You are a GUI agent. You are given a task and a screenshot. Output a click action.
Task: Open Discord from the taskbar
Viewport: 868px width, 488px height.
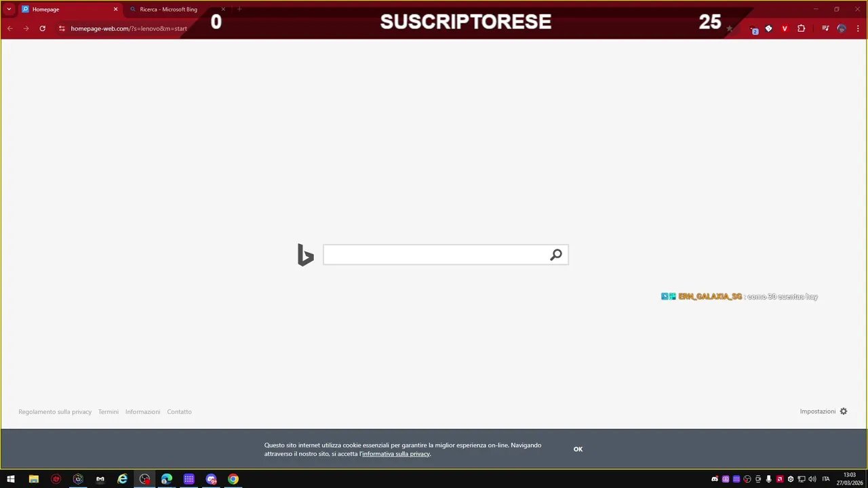click(211, 479)
